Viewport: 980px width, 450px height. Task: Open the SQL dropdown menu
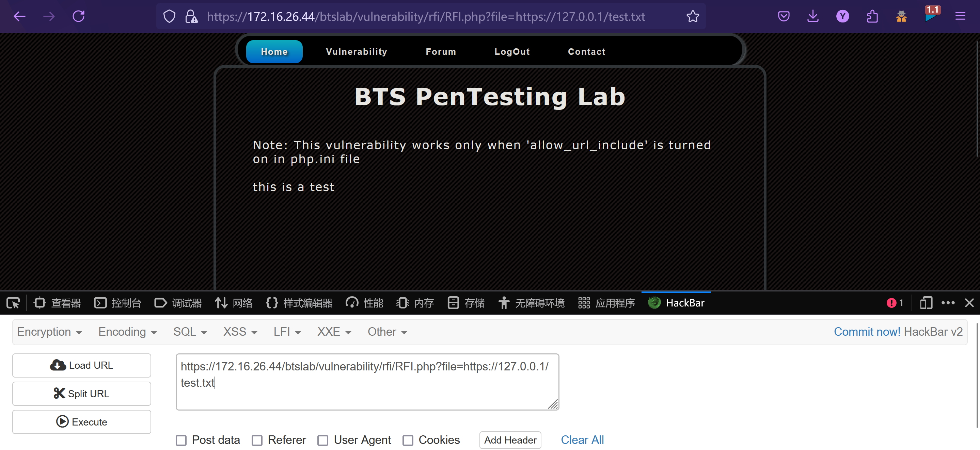tap(190, 332)
